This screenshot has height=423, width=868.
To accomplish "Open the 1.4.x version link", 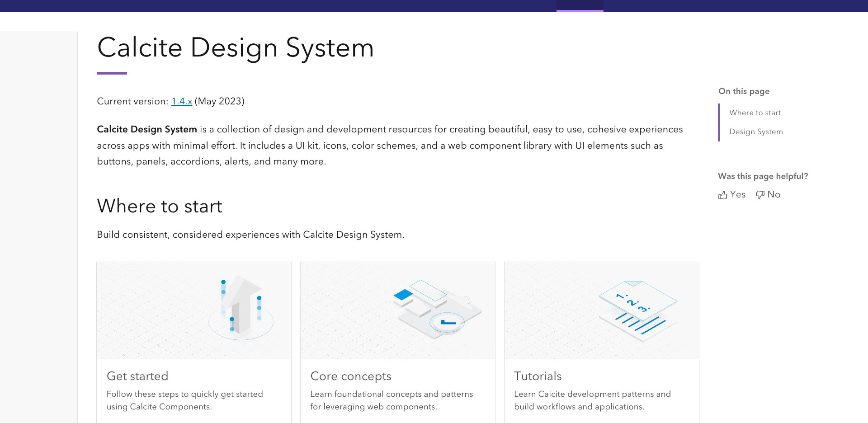I will pyautogui.click(x=182, y=101).
